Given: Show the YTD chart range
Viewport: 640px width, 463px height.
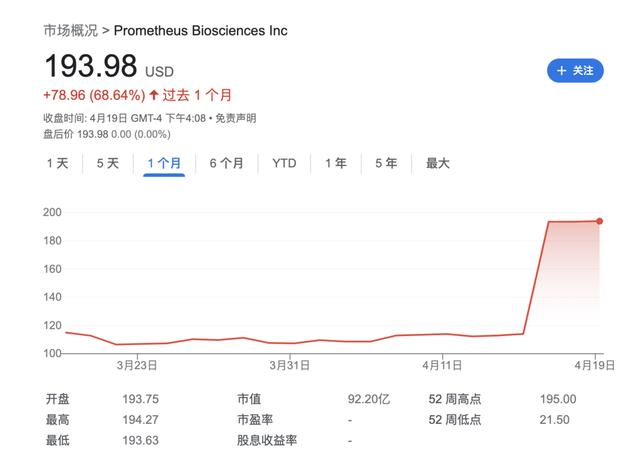Looking at the screenshot, I should tap(284, 163).
